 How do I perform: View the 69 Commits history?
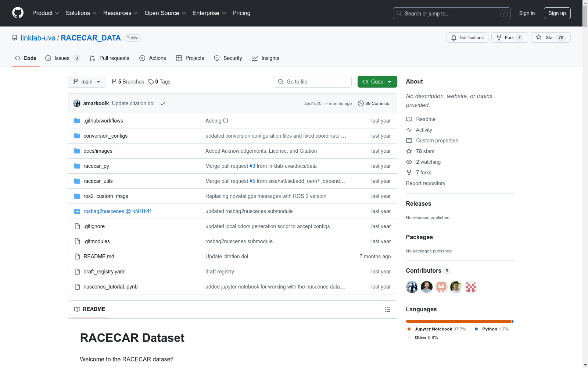click(x=373, y=103)
